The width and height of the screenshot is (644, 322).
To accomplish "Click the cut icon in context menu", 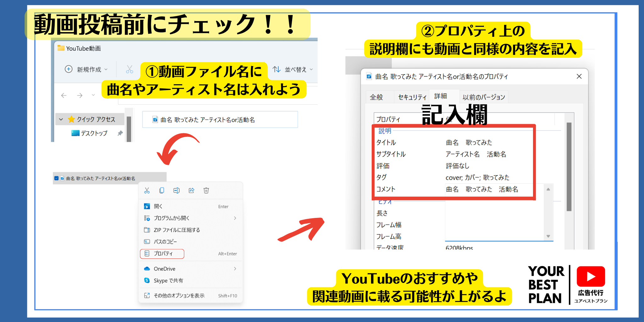I will tap(147, 191).
